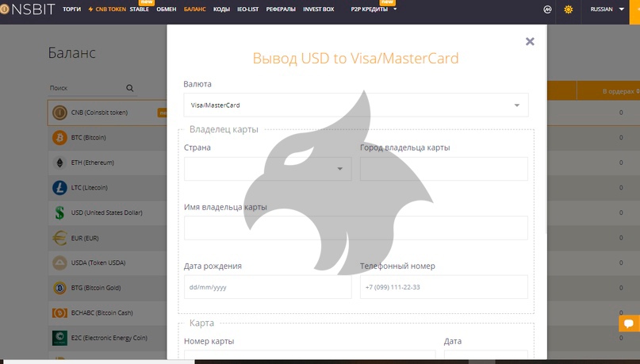Screen dimensions: 640x364
Task: Click the USD dollar sign icon
Action: pos(59,213)
